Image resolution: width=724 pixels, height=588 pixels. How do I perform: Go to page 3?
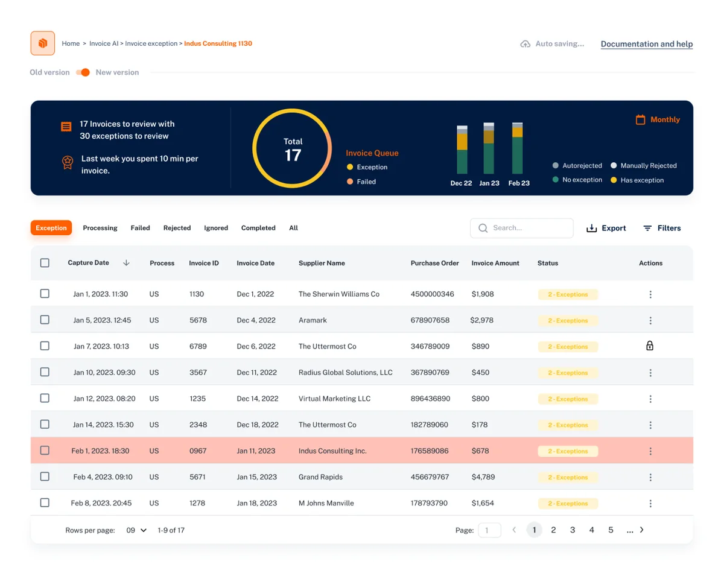573,530
